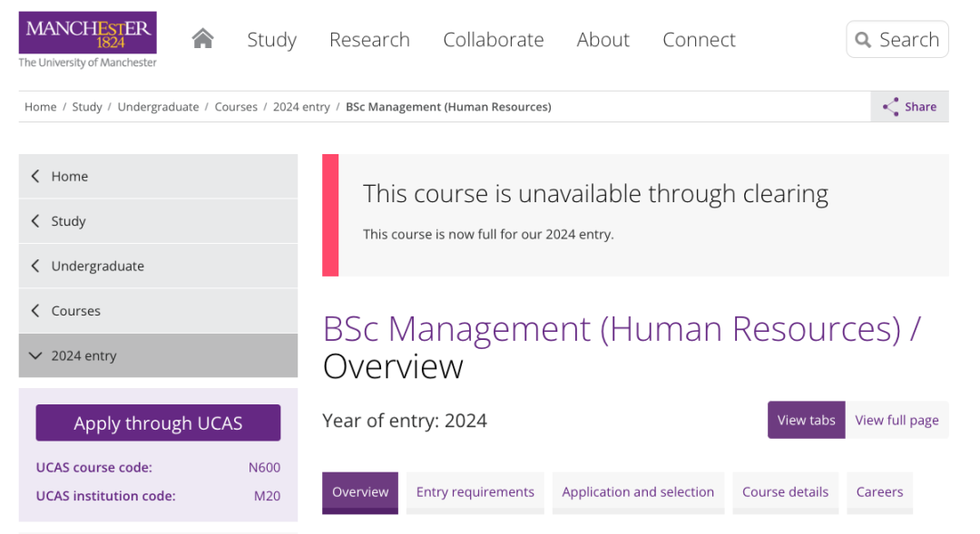Go back to Undergraduate in sidebar
Viewport: 980px width, 534px height.
[158, 266]
